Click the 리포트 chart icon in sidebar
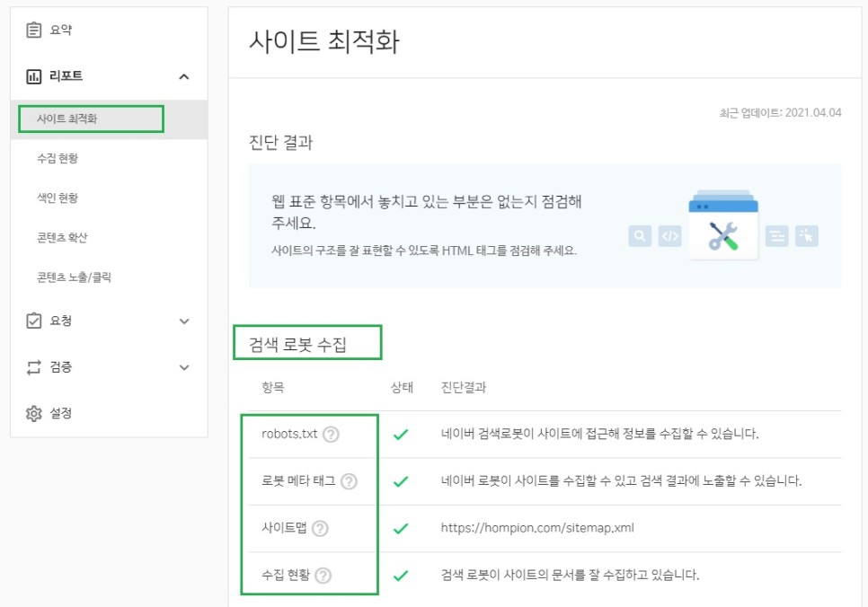The height and width of the screenshot is (607, 868). (34, 77)
